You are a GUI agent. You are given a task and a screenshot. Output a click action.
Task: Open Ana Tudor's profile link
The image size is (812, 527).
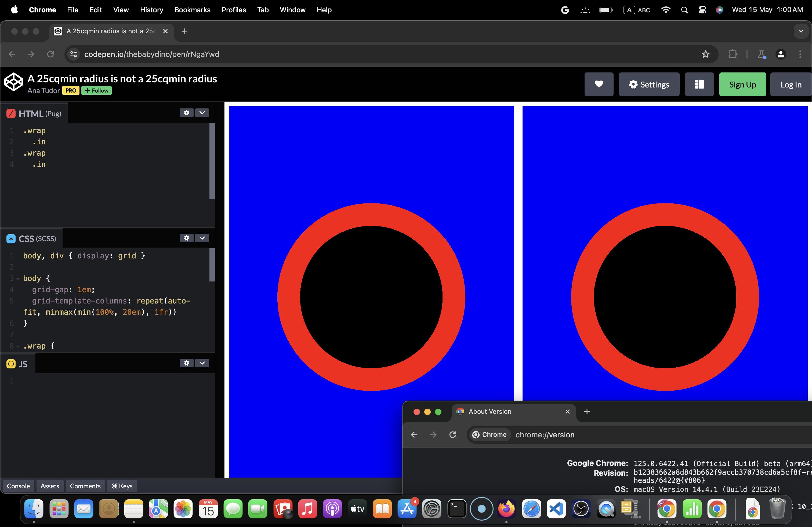[x=43, y=90]
